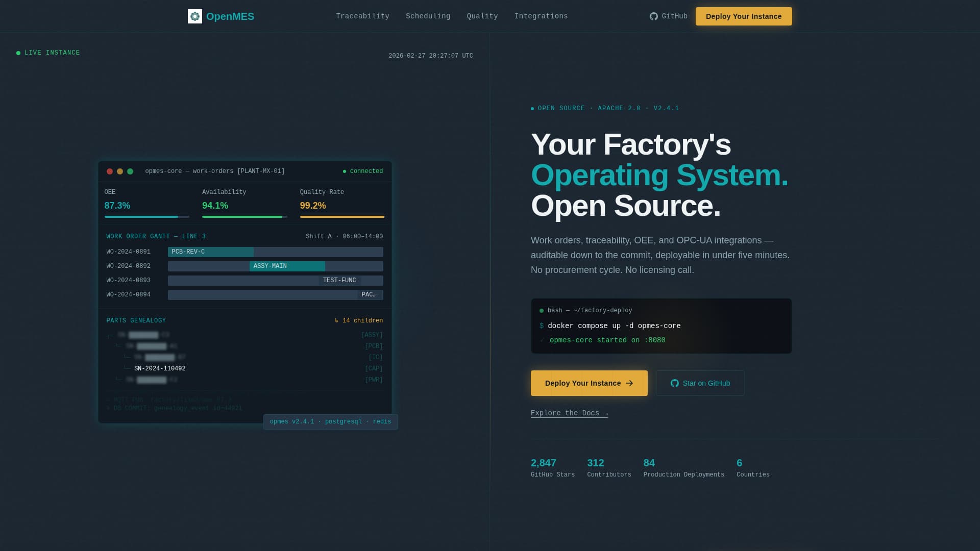Click the [ASSY] genealogy tag

pyautogui.click(x=372, y=335)
